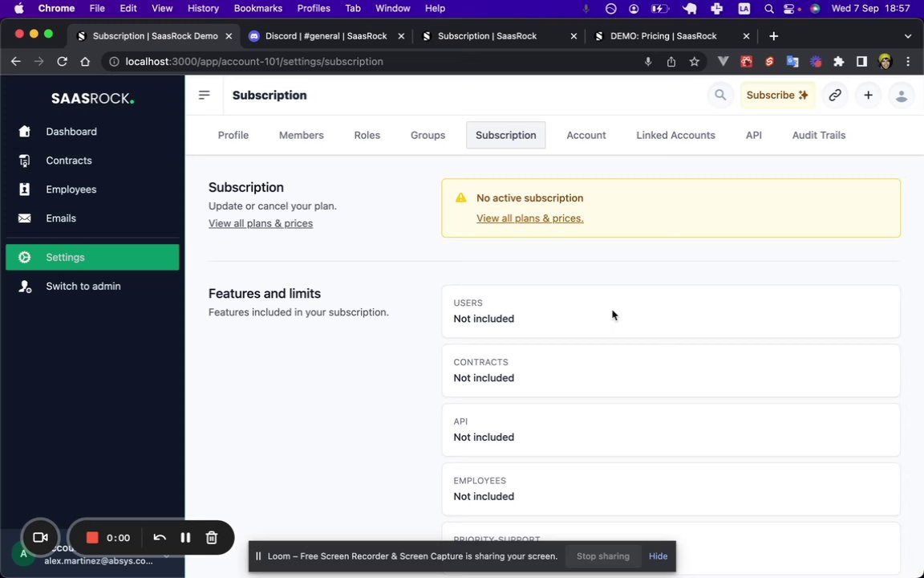Open Emails in the sidebar

pos(61,218)
